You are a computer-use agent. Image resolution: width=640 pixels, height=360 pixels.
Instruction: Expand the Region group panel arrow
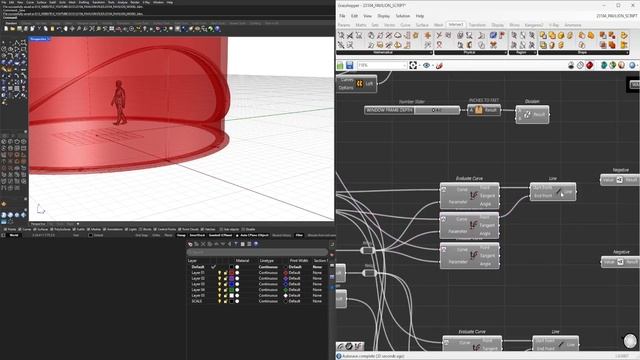click(535, 53)
